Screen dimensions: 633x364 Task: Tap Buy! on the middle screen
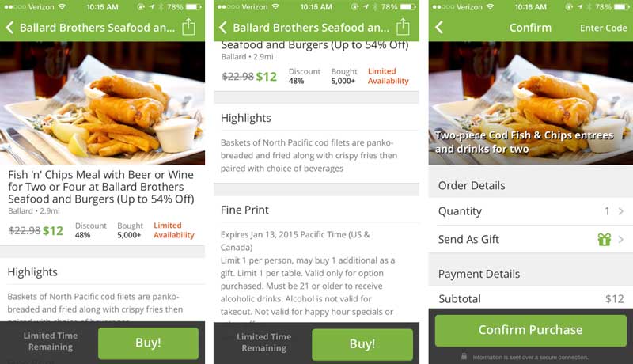(x=362, y=344)
